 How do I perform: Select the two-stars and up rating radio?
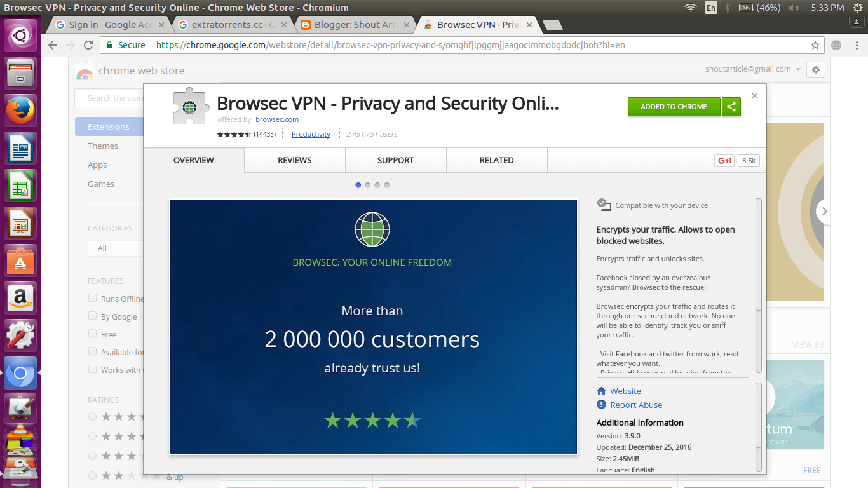pos(93,475)
